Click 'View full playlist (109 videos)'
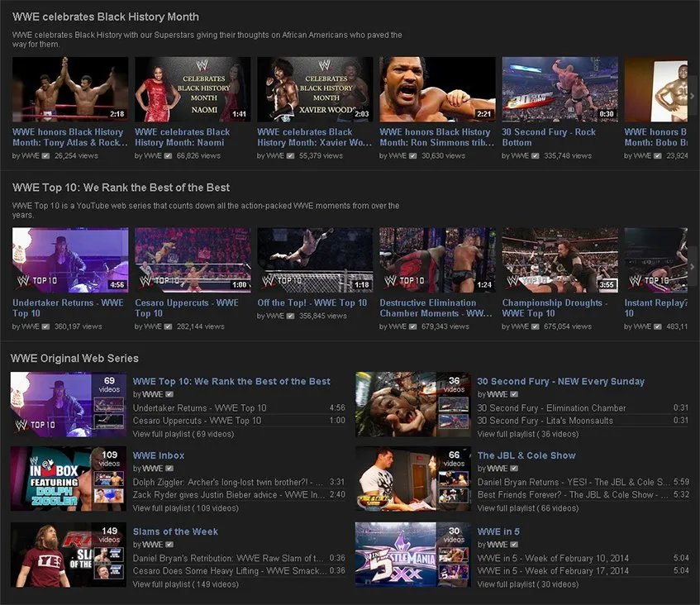The width and height of the screenshot is (700, 605). [x=186, y=508]
